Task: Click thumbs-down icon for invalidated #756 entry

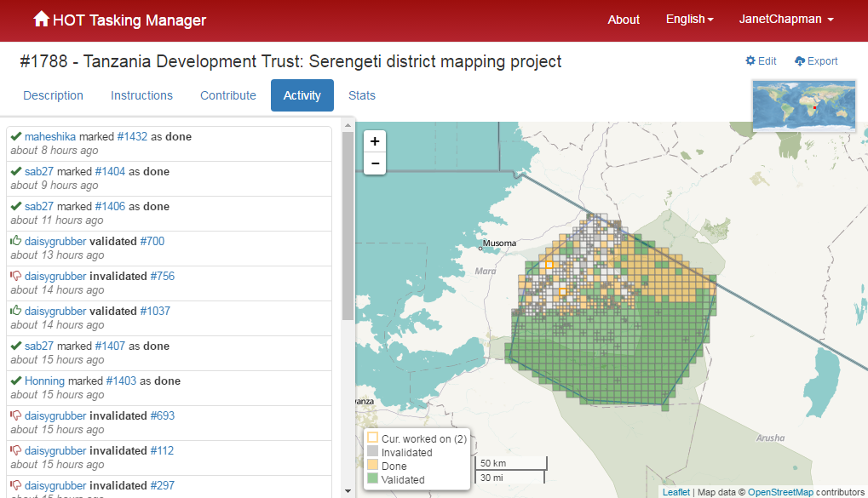Action: (16, 276)
